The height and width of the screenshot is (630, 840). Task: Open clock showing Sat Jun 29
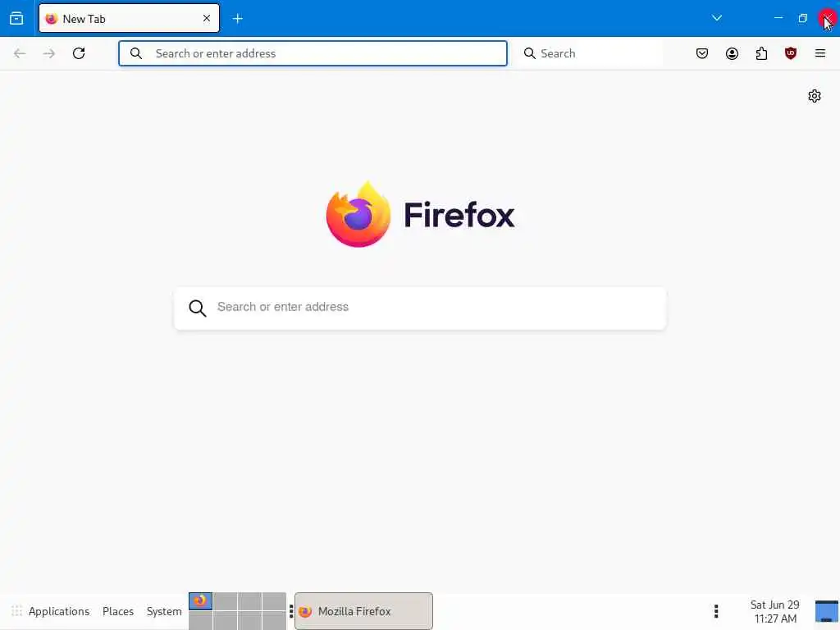[x=774, y=611]
